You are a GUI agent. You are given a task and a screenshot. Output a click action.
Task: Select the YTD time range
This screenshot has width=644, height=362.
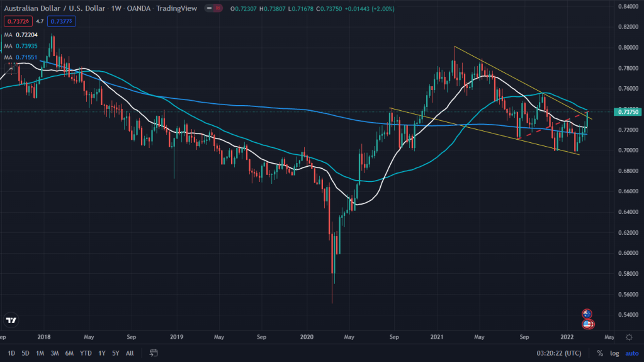[x=84, y=353]
